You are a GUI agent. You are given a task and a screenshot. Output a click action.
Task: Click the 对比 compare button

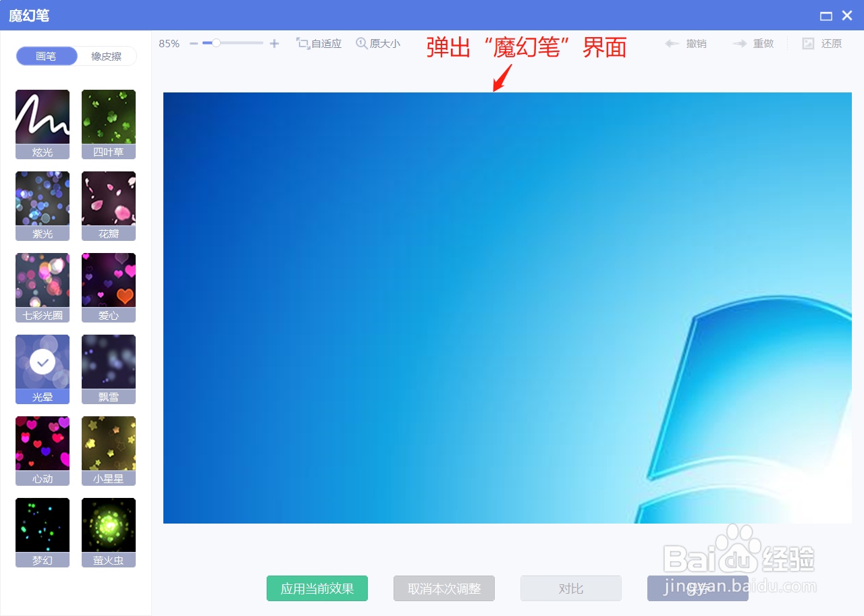click(571, 588)
